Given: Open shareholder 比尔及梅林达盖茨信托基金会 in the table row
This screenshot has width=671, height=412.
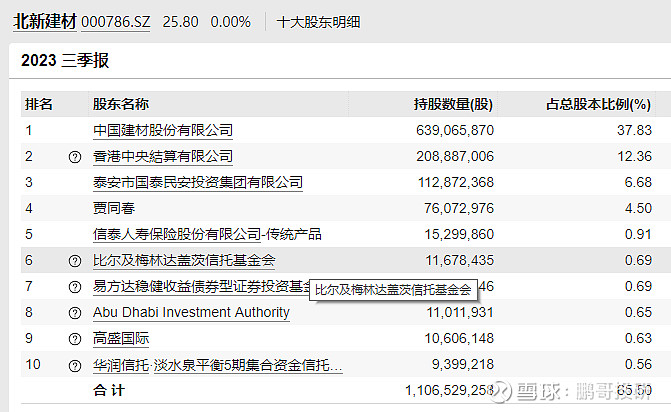Looking at the screenshot, I should pos(184,260).
